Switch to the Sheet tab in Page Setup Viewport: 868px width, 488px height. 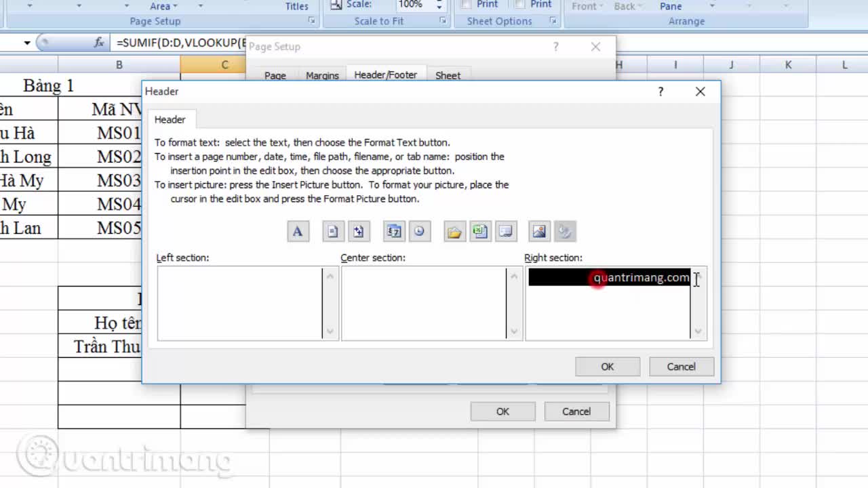click(x=448, y=75)
